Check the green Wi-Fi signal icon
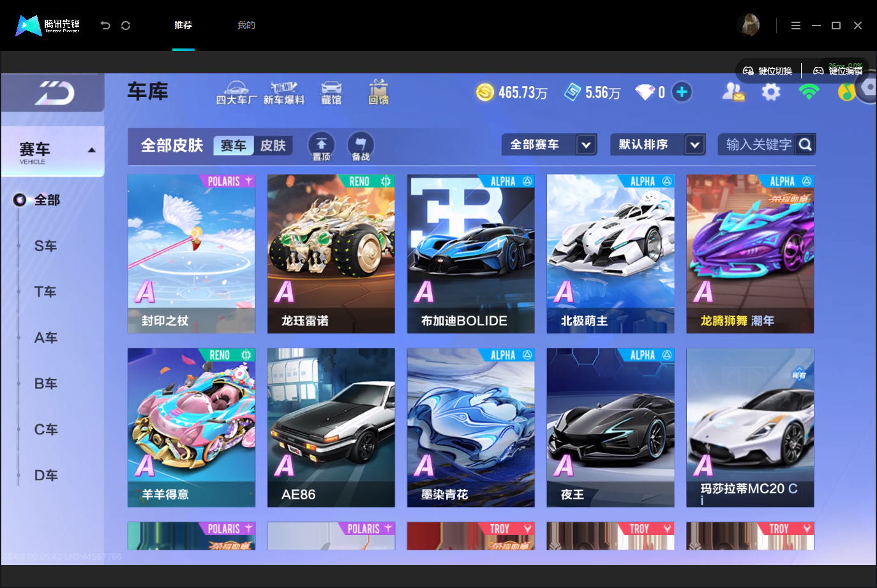This screenshot has width=877, height=588. click(809, 92)
